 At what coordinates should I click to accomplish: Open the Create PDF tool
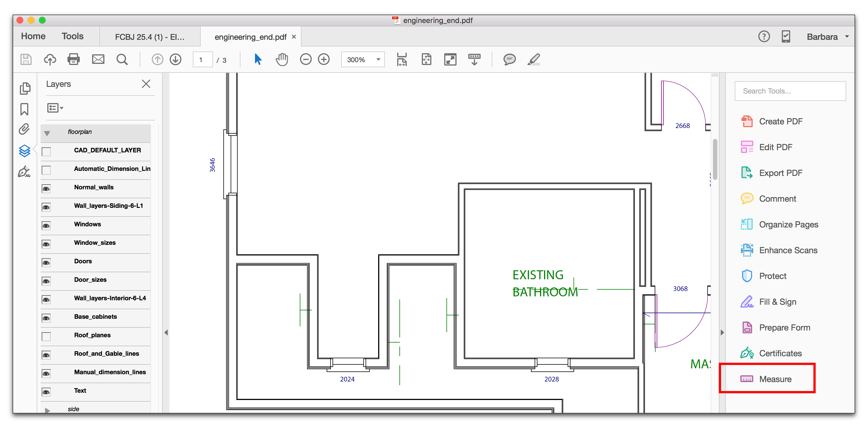point(772,121)
